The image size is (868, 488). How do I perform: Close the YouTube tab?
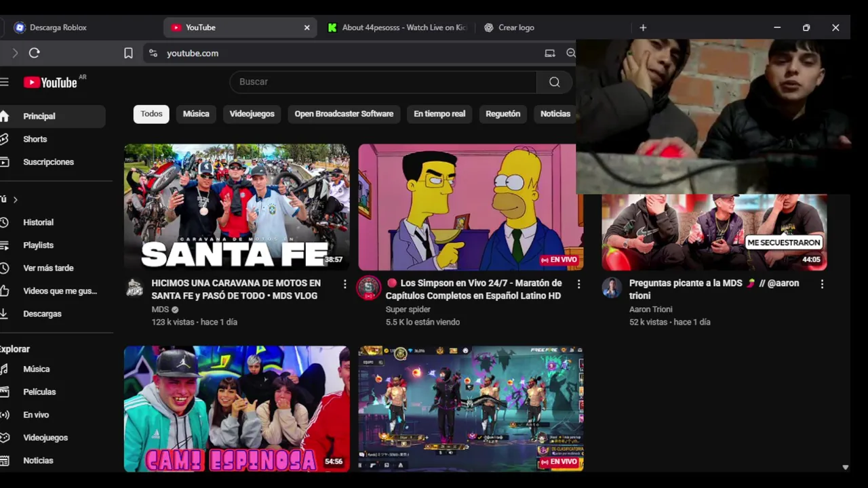(307, 28)
